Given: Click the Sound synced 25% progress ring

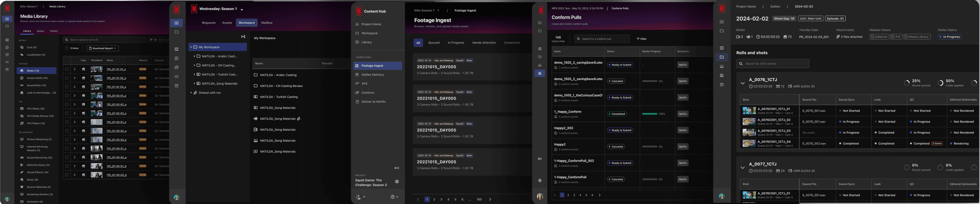Looking at the screenshot, I should 907,83.
